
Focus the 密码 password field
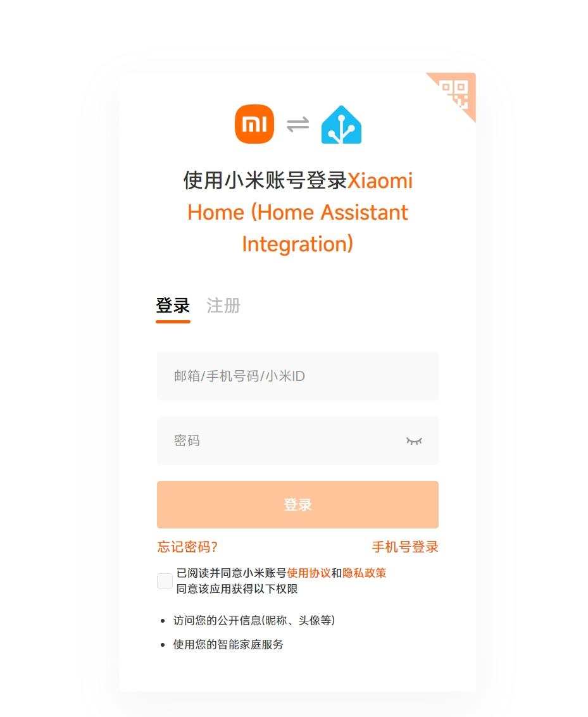tap(297, 441)
